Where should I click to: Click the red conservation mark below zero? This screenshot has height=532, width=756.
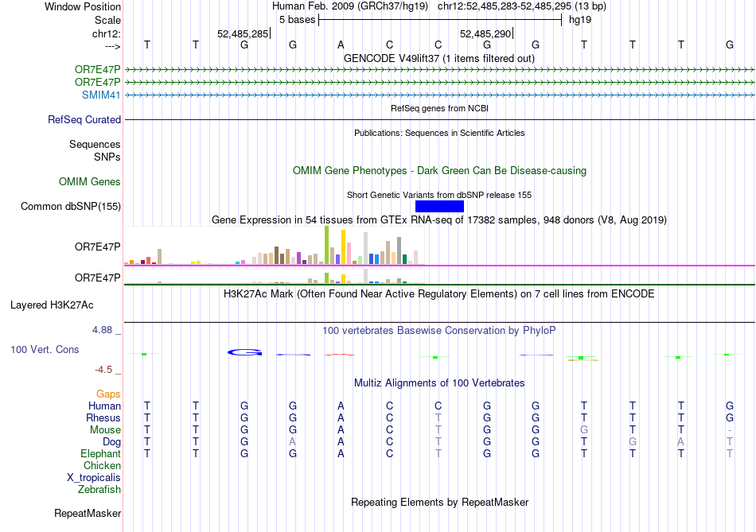pos(340,355)
